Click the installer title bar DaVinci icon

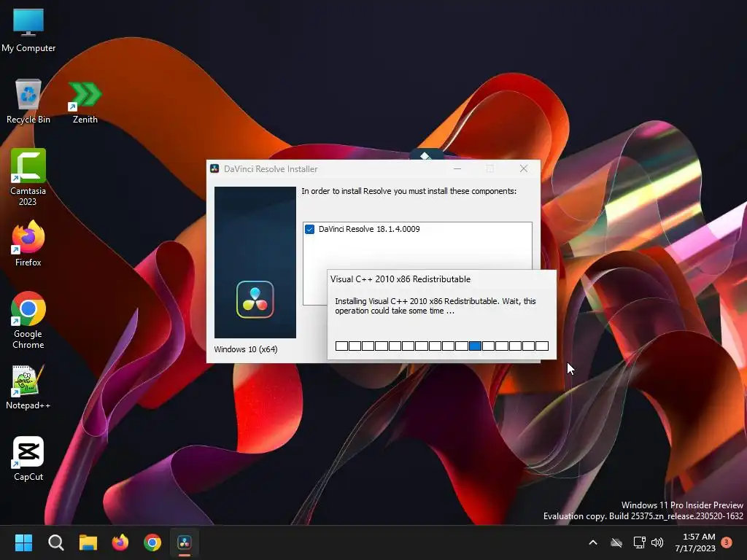pos(215,168)
